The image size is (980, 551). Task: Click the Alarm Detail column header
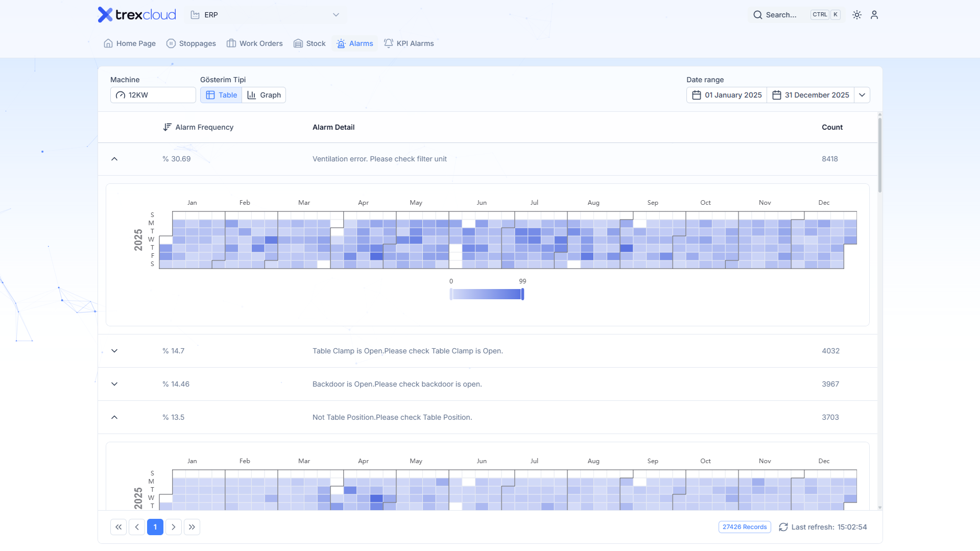coord(333,127)
